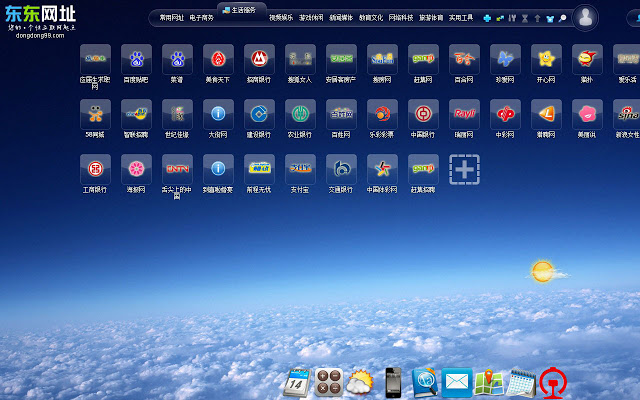Switch to the 常用网址 tab

pos(171,18)
